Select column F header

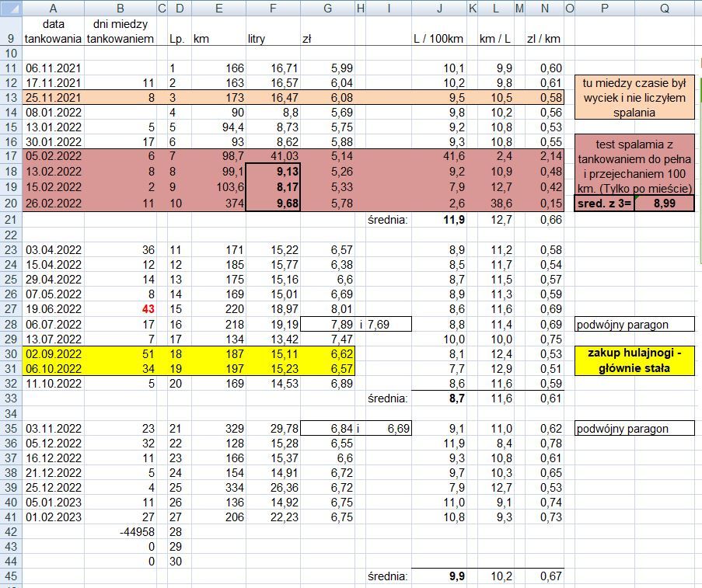click(273, 8)
